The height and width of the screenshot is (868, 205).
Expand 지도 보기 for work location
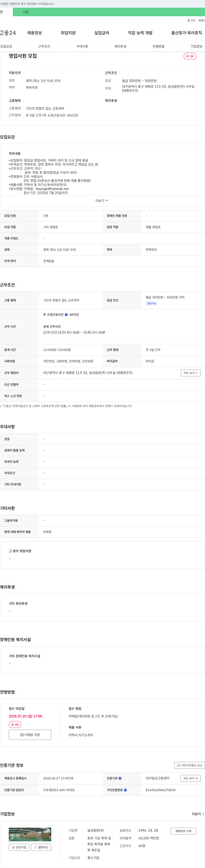tap(191, 373)
